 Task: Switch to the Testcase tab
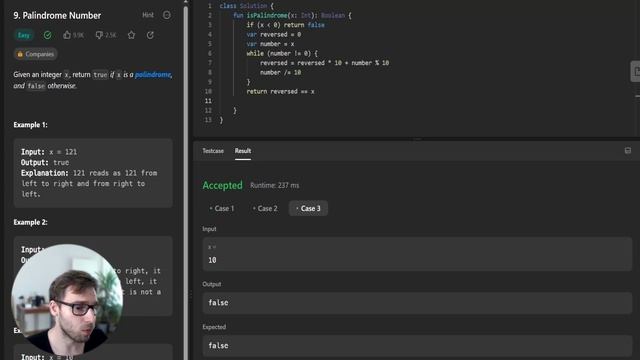213,151
